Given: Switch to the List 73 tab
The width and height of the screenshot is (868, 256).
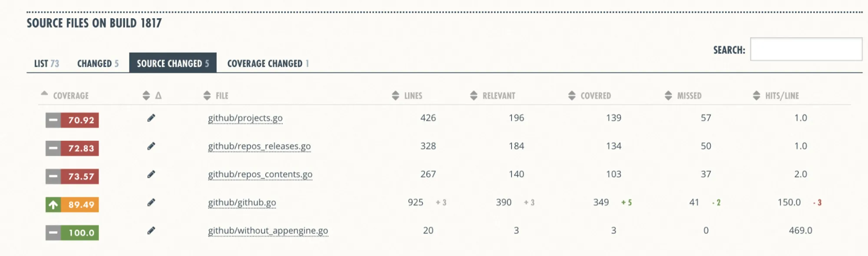Looking at the screenshot, I should click(x=46, y=63).
